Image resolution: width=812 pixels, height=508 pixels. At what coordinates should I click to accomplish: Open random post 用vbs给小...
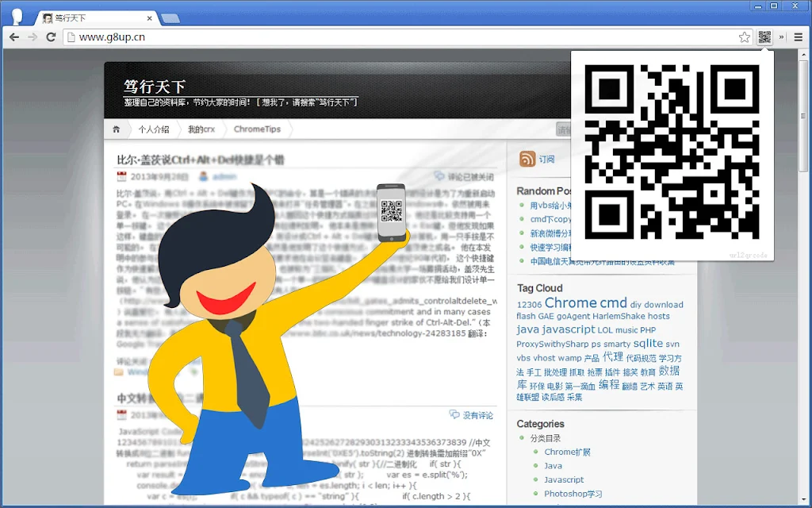(550, 206)
